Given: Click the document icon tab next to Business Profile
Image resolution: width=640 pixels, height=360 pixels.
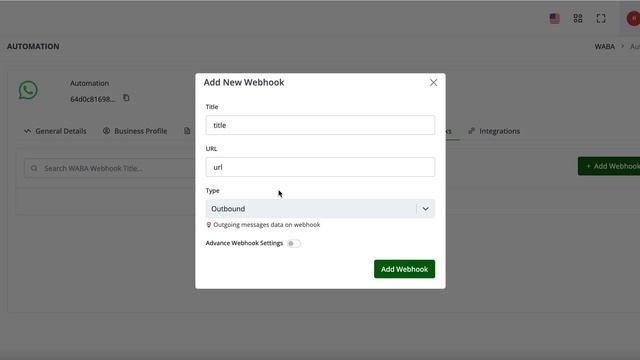Looking at the screenshot, I should tap(187, 131).
